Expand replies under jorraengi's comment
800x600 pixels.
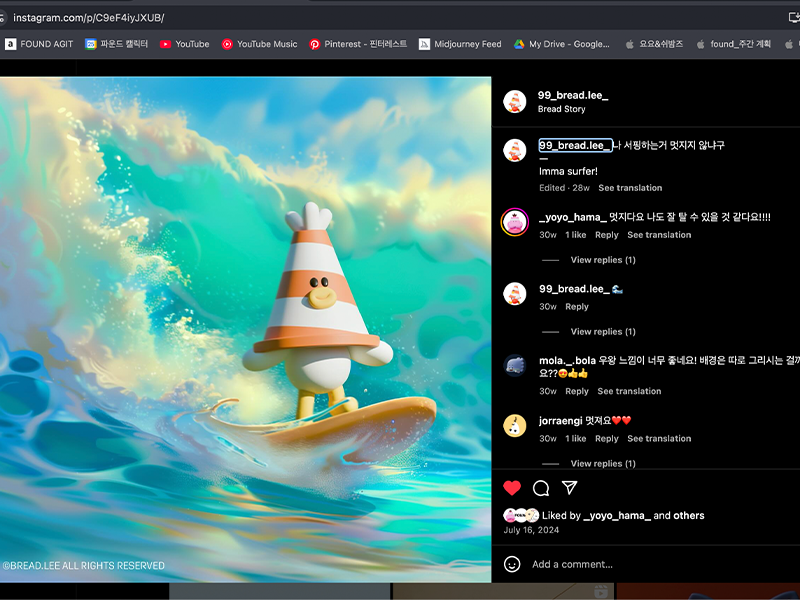tap(603, 463)
